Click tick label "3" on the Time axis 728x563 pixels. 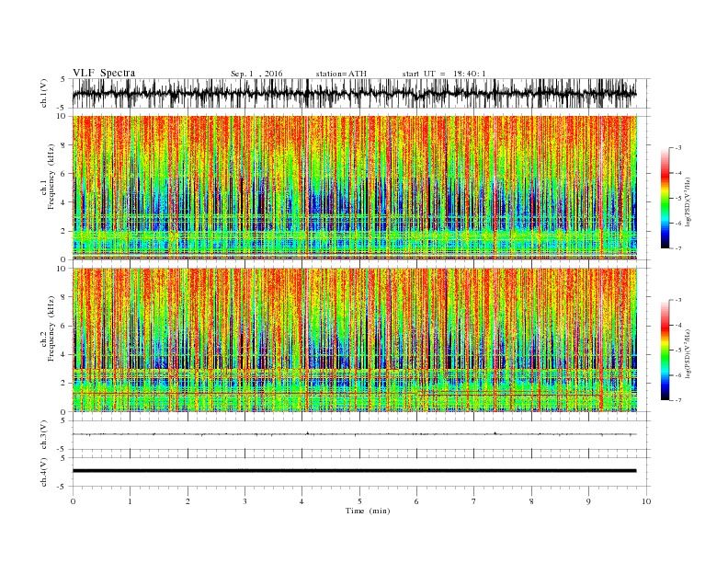pyautogui.click(x=245, y=501)
